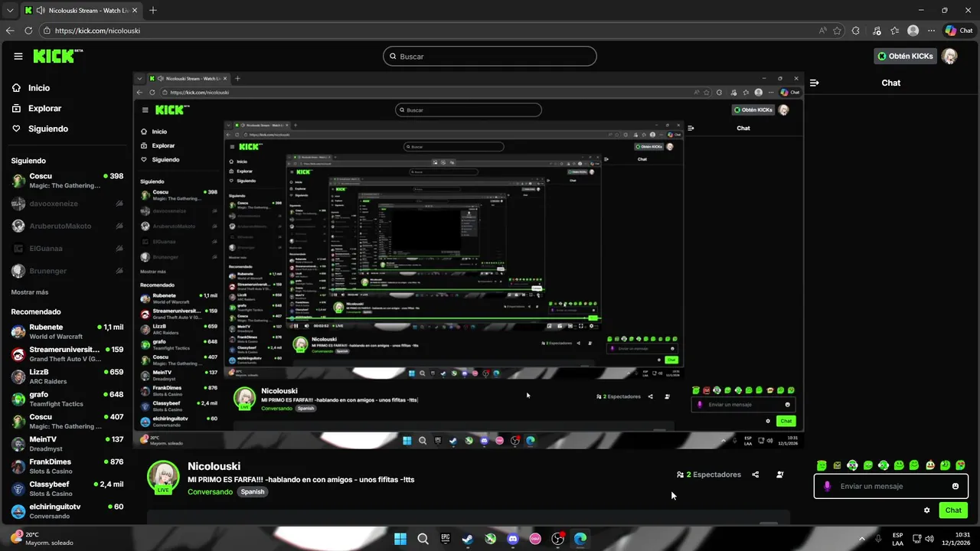This screenshot has height=551, width=980.
Task: Refresh the page with reload icon
Action: click(28, 31)
